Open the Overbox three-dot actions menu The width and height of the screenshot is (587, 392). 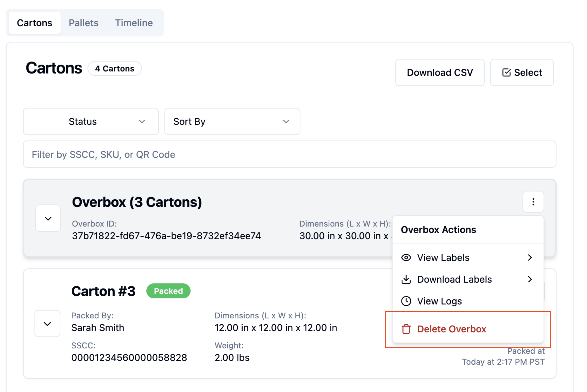[533, 202]
